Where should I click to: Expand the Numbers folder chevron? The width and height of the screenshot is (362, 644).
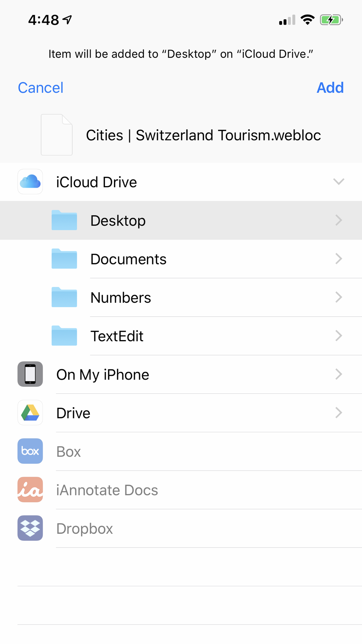click(339, 297)
